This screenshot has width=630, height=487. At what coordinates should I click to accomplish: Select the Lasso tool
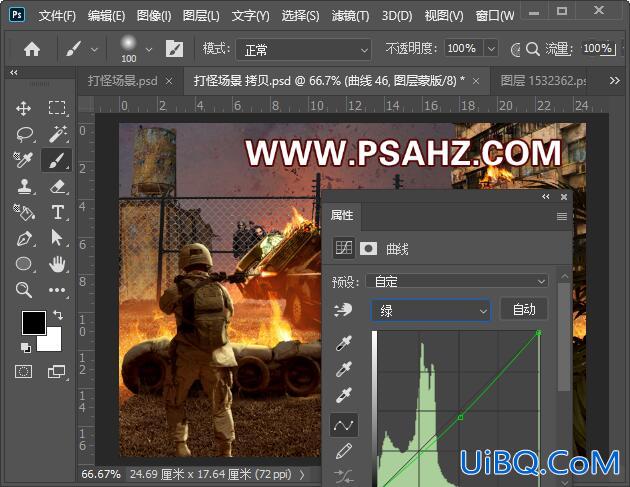pyautogui.click(x=24, y=134)
